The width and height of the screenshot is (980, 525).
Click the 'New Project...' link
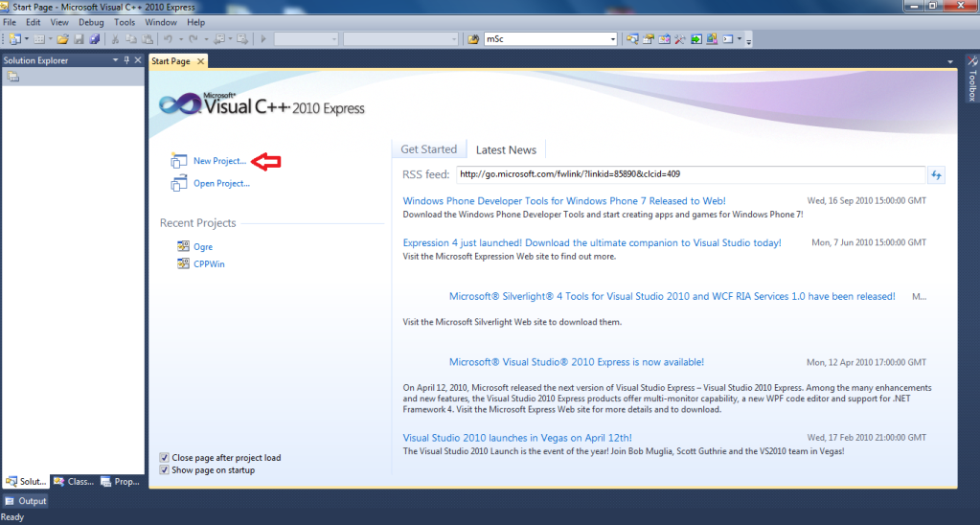pos(219,162)
